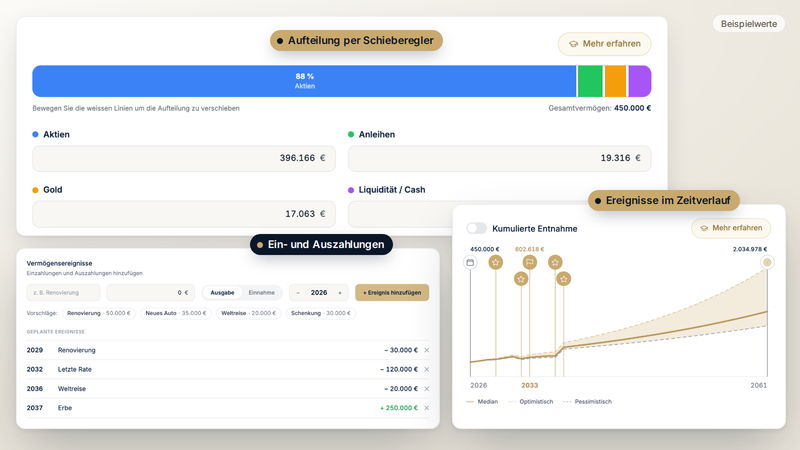Click the Ereignis hinzufügen button

pyautogui.click(x=392, y=292)
